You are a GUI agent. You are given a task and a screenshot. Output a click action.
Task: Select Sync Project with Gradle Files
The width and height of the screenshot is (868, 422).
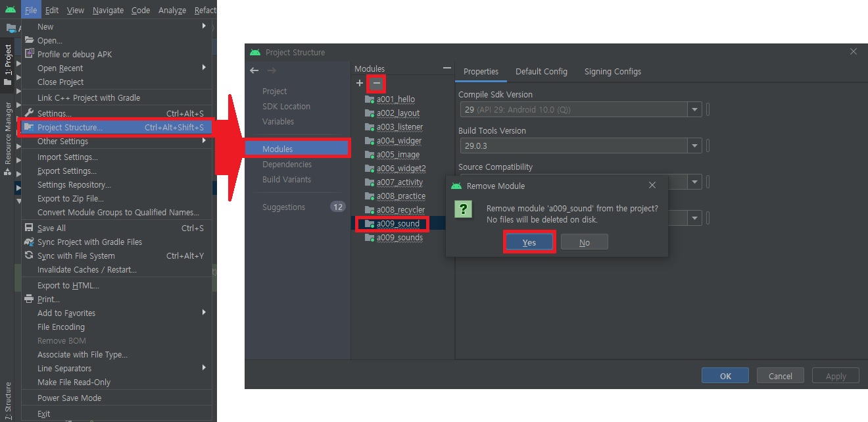(116, 242)
